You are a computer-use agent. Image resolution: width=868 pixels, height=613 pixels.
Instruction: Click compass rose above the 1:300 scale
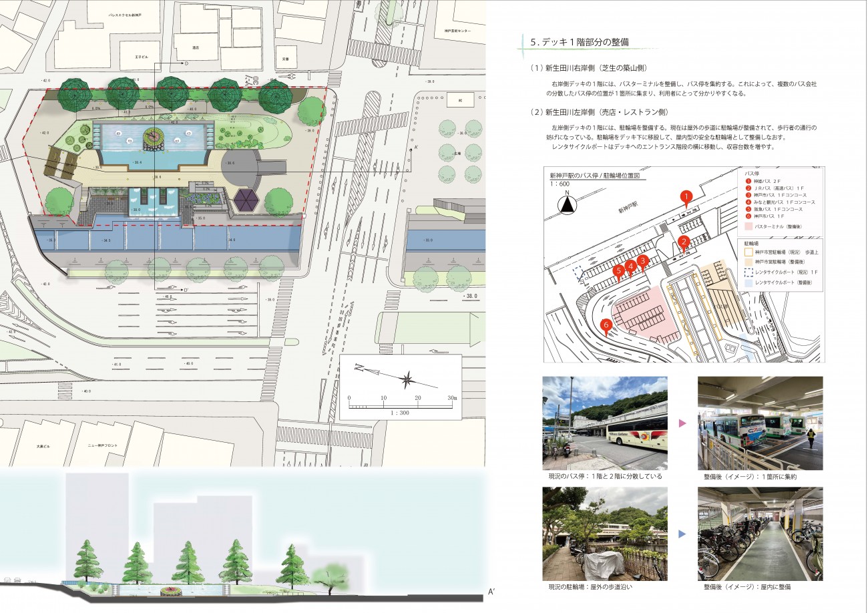point(407,381)
